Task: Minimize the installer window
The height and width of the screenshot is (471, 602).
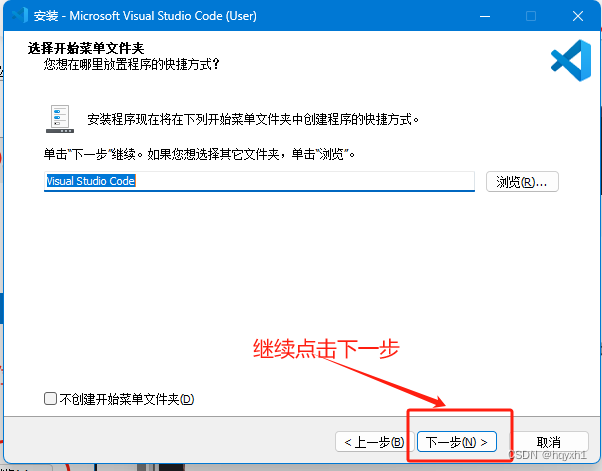Action: click(485, 16)
